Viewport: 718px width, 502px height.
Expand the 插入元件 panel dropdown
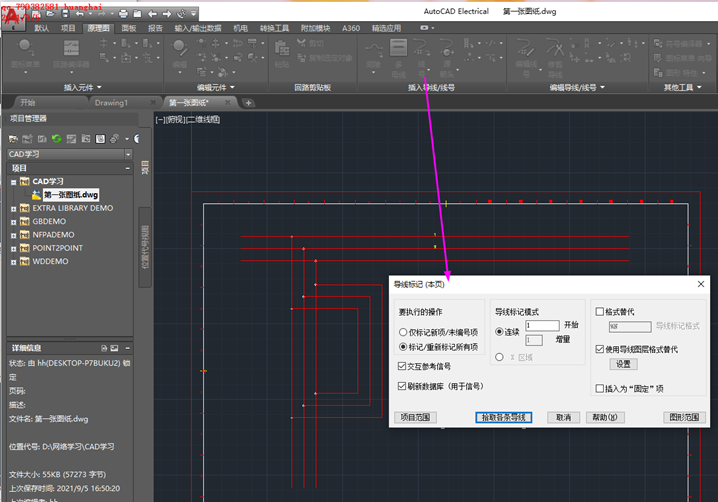(82, 87)
